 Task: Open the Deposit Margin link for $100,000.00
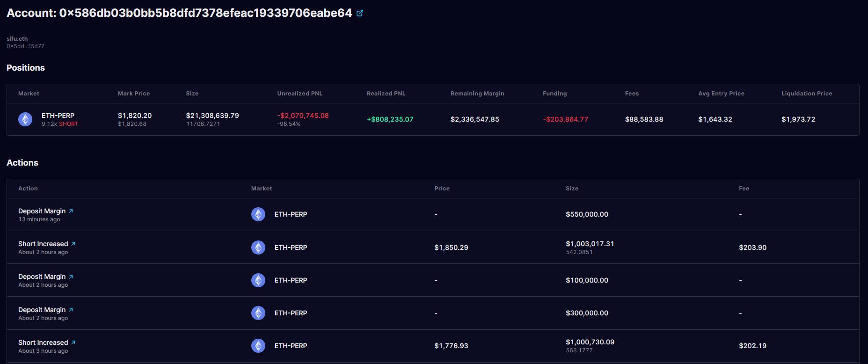pyautogui.click(x=42, y=277)
